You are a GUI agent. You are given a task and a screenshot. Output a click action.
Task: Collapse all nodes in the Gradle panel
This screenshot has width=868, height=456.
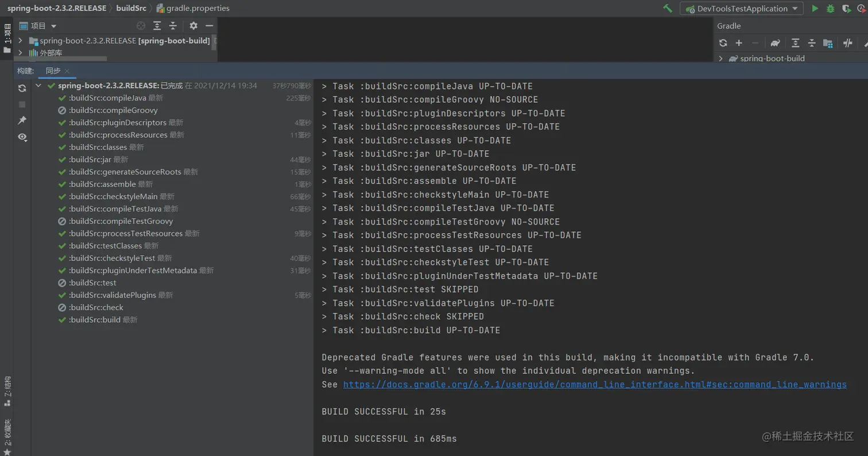(812, 43)
